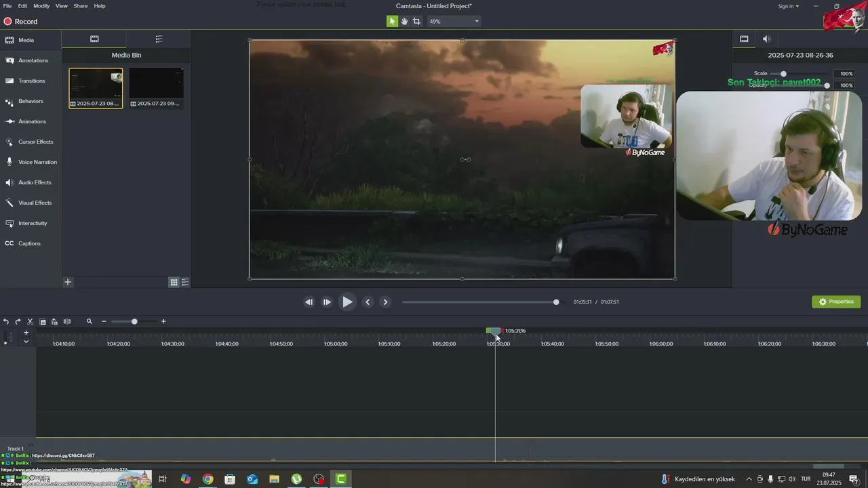The width and height of the screenshot is (868, 488).
Task: Adjust the Scale slider handle
Action: pyautogui.click(x=783, y=74)
